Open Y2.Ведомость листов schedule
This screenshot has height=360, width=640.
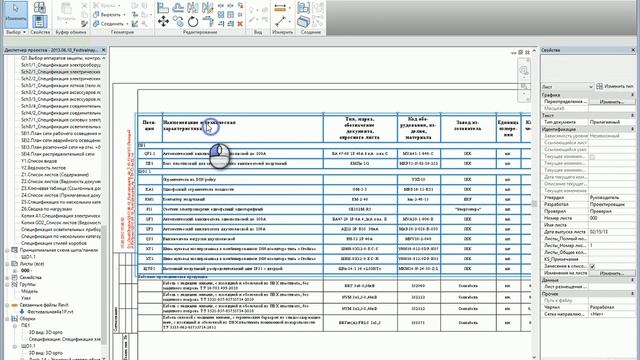point(42,168)
